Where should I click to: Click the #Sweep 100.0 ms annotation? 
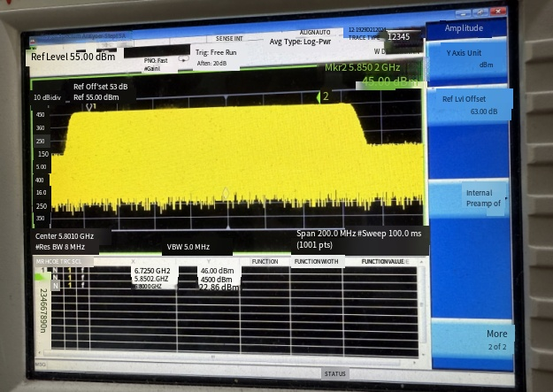coord(389,234)
